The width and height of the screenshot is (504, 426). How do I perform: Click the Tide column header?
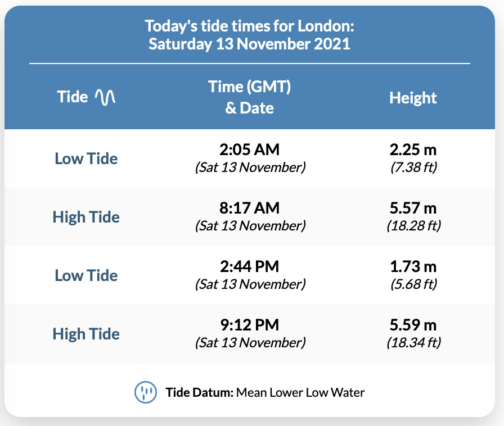point(73,97)
